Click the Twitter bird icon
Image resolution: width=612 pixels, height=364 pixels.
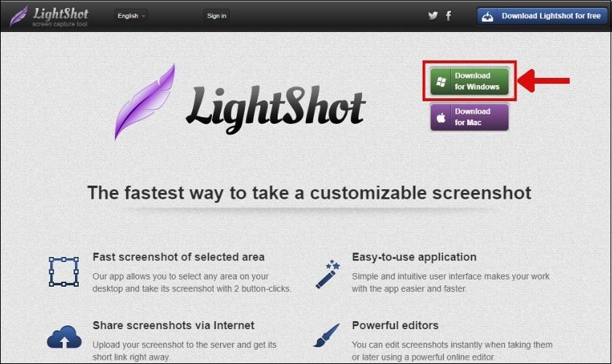433,15
